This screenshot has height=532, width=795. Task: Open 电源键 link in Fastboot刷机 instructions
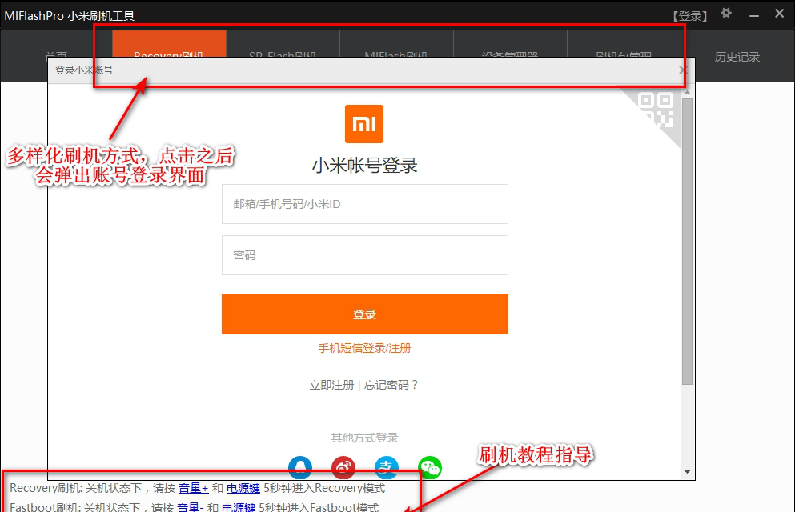(239, 506)
